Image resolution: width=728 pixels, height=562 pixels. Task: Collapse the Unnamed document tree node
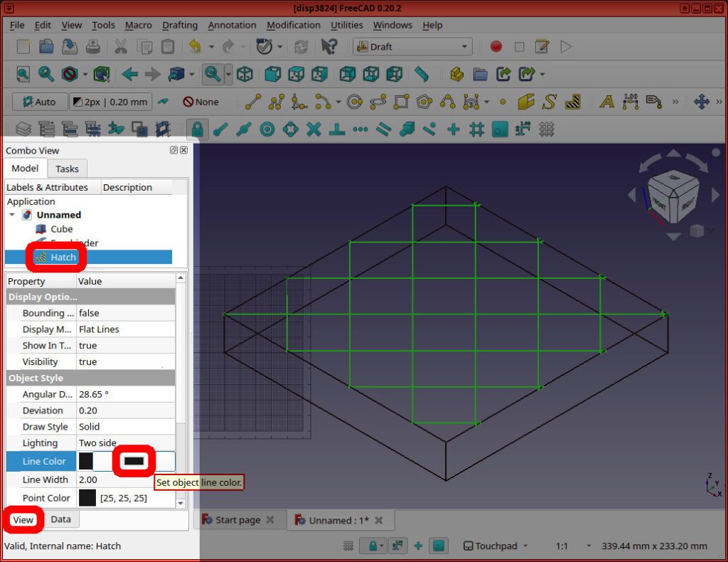(11, 215)
